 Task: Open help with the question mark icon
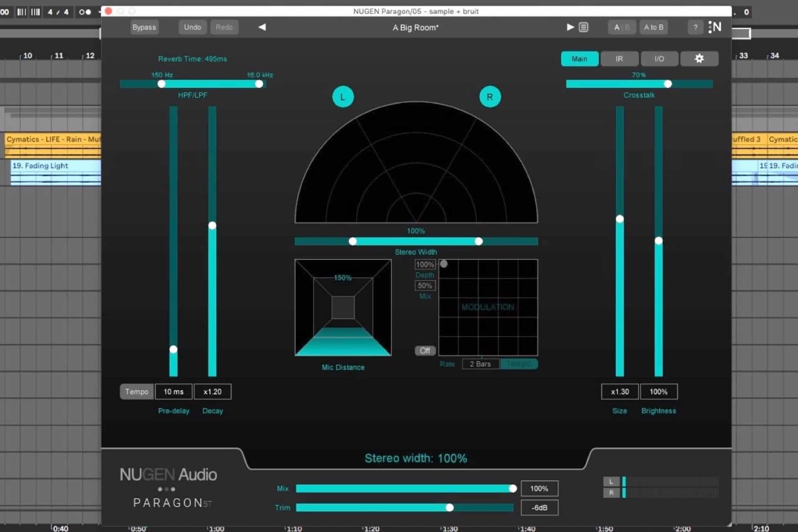click(x=695, y=27)
